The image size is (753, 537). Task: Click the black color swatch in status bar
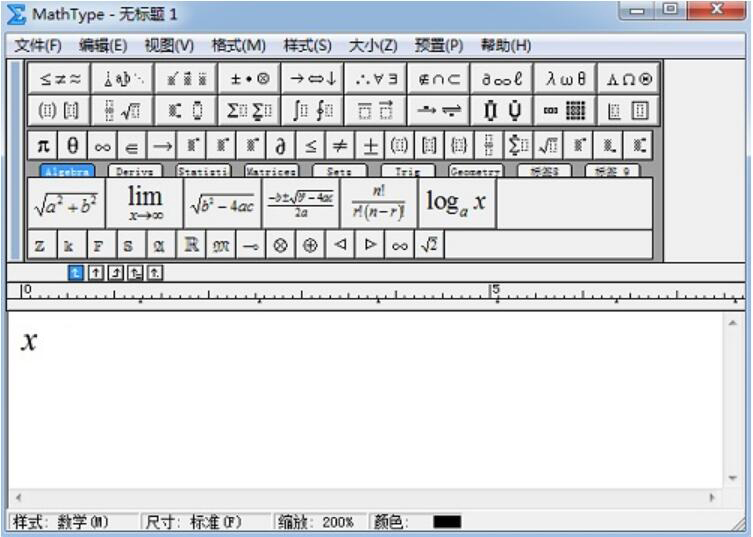(x=447, y=522)
